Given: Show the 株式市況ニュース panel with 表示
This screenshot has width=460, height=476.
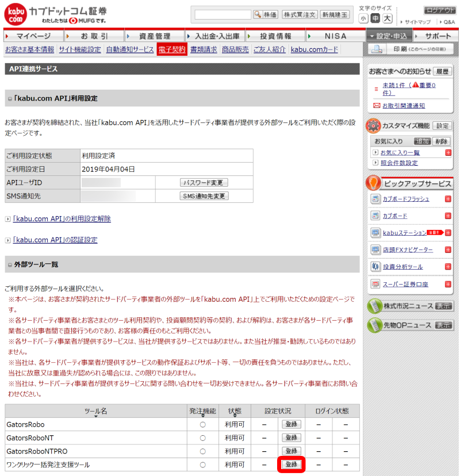Looking at the screenshot, I should [443, 306].
